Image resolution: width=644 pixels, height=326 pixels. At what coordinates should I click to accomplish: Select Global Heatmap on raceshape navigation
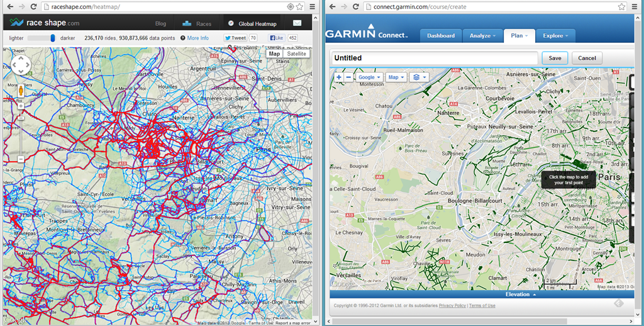[x=253, y=23]
